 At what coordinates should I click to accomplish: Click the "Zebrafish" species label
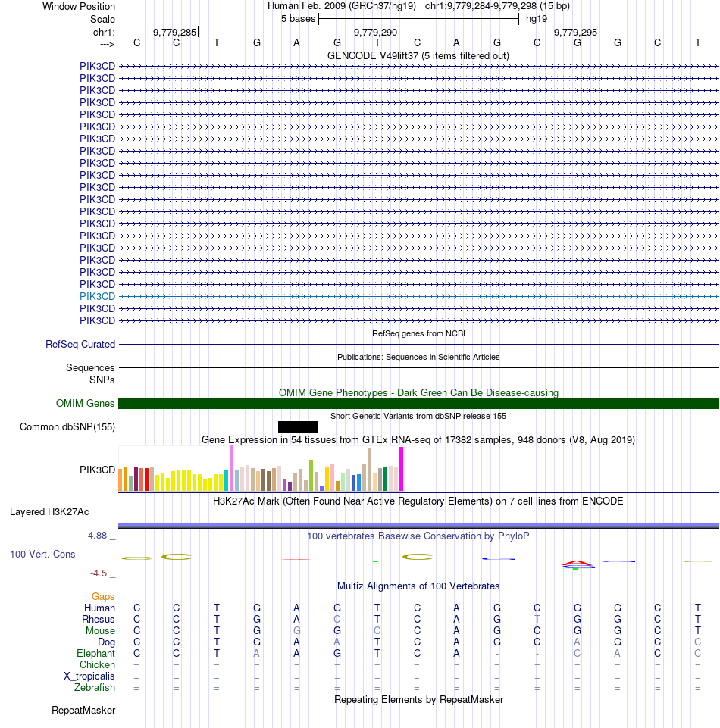(x=95, y=688)
